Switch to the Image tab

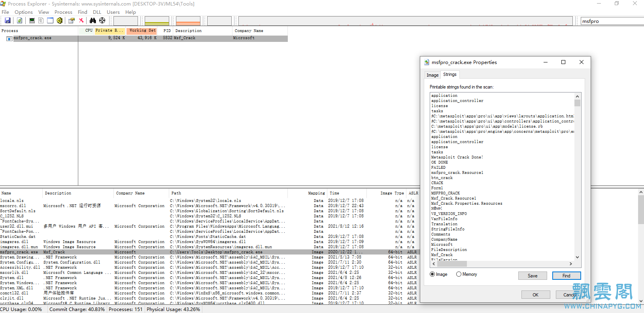432,75
